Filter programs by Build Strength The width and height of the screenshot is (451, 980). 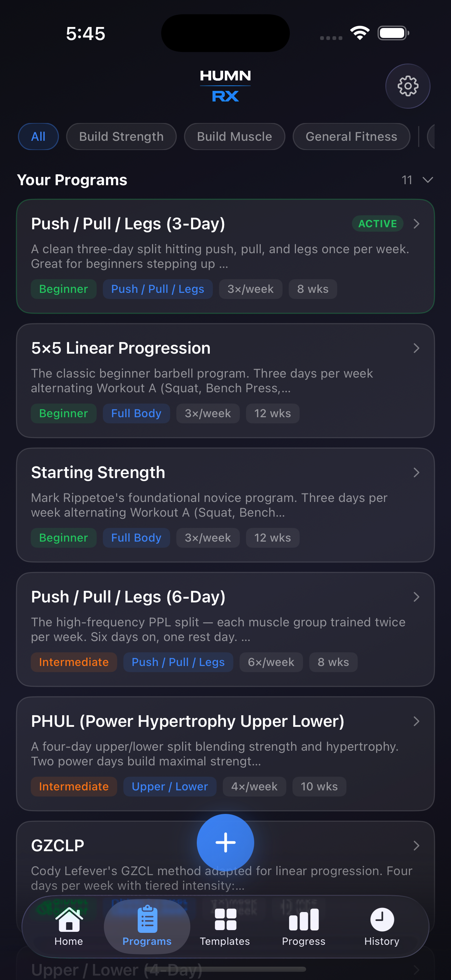(121, 137)
